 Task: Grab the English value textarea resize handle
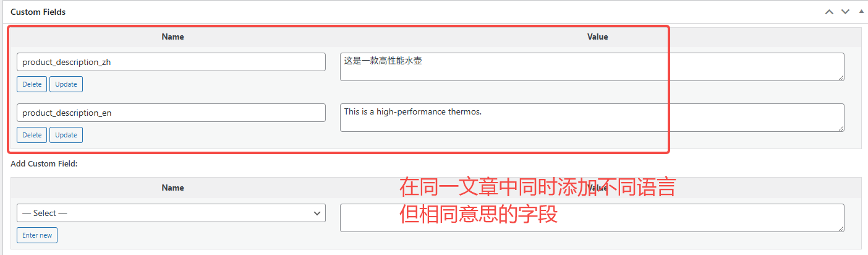click(x=841, y=128)
